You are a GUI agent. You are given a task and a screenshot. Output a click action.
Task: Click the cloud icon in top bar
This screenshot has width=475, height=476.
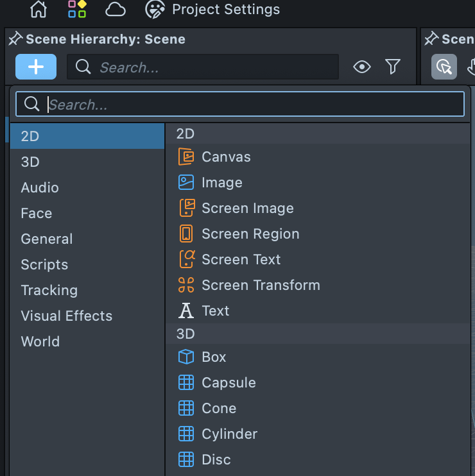click(x=115, y=9)
